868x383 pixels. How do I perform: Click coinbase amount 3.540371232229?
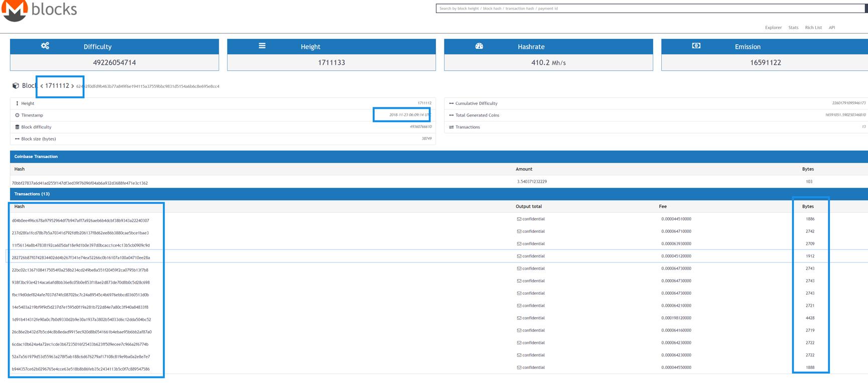tap(532, 182)
